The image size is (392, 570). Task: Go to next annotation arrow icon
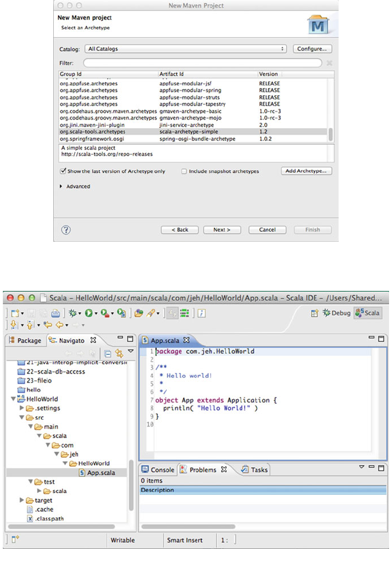coord(14,325)
